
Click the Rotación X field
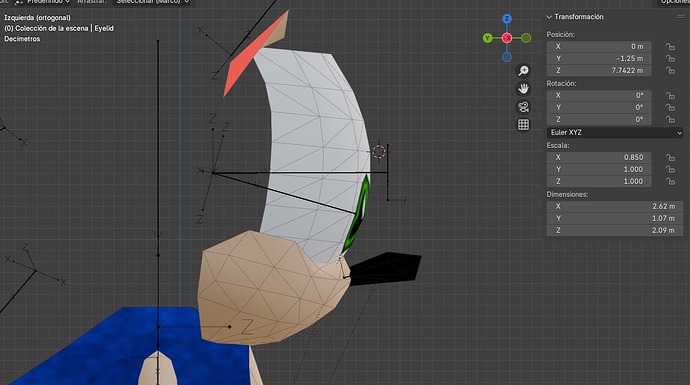tap(599, 95)
